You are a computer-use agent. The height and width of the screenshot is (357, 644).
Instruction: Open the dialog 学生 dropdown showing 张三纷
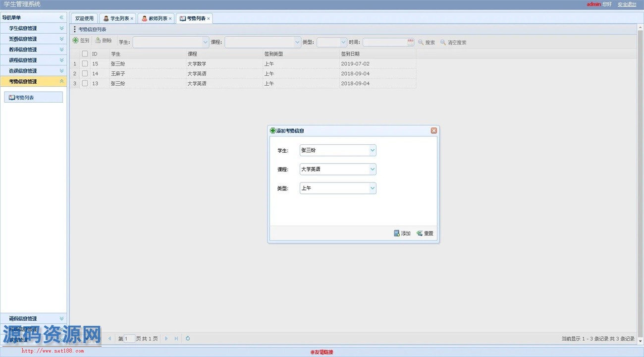[373, 150]
